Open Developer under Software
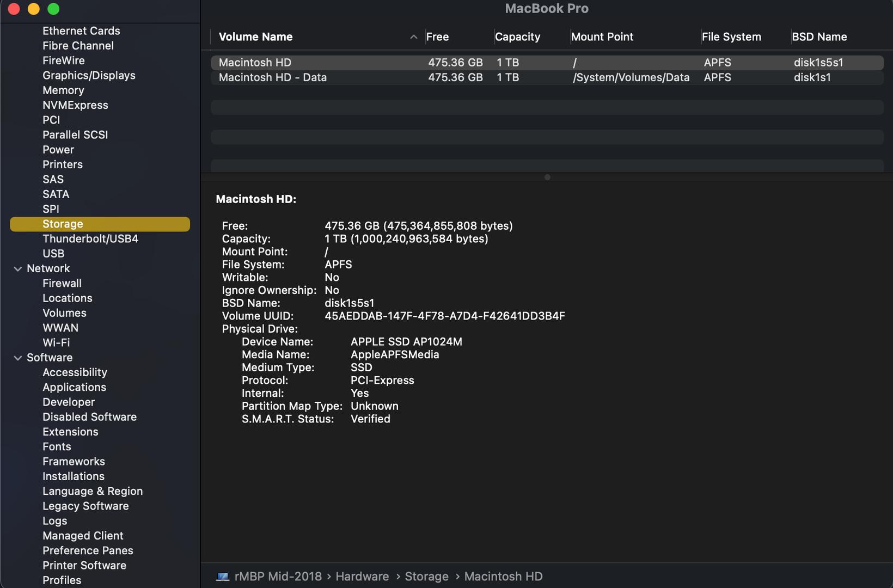 69,402
